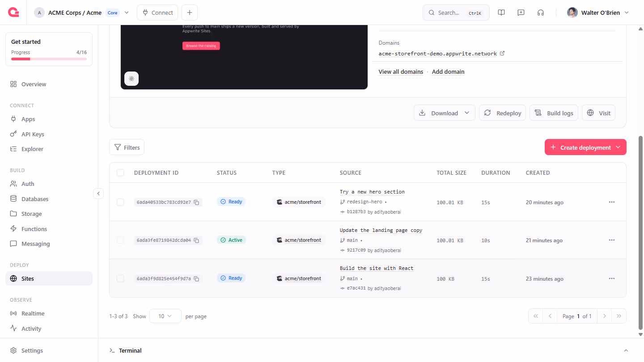Open the feedback icon in header
Image resolution: width=644 pixels, height=362 pixels.
[521, 13]
